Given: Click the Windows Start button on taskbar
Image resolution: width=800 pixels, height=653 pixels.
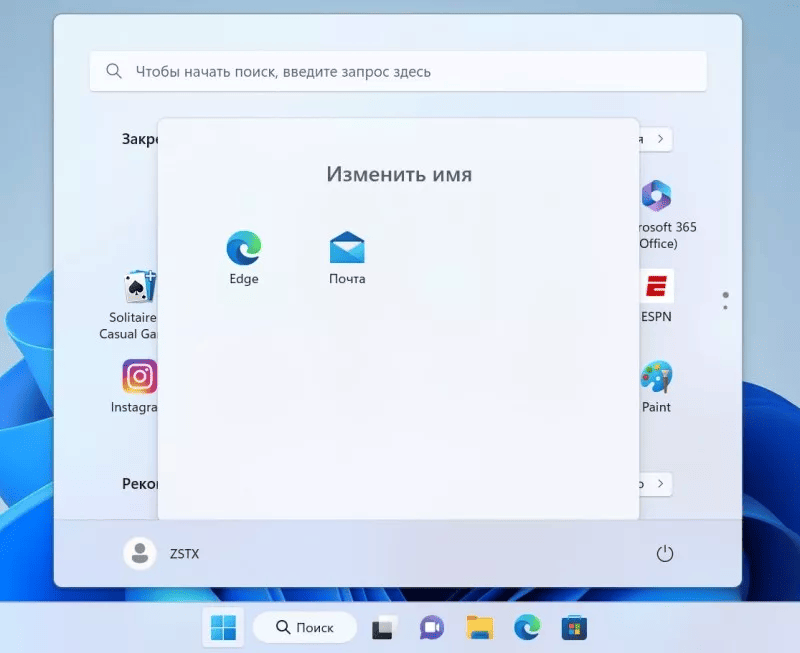Looking at the screenshot, I should [223, 627].
